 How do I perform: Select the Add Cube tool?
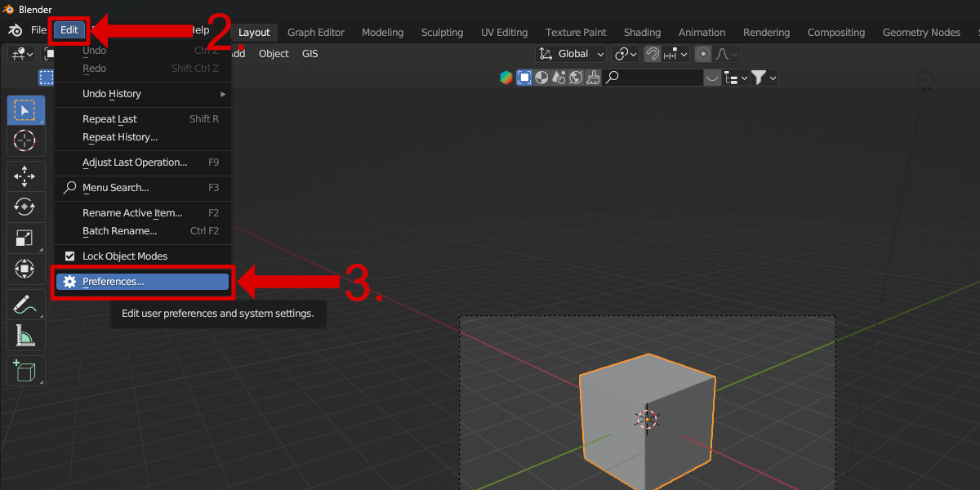pyautogui.click(x=25, y=370)
